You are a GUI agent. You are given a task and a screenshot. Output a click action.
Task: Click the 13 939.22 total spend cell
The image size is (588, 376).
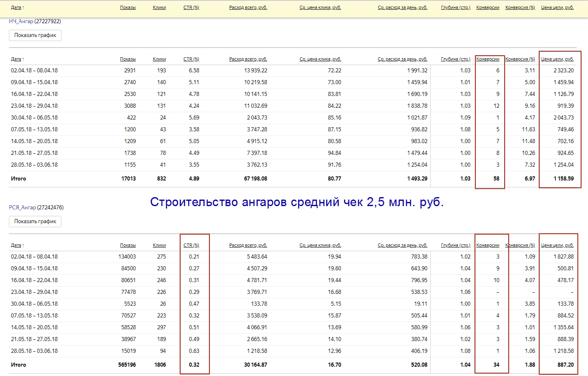pyautogui.click(x=255, y=70)
